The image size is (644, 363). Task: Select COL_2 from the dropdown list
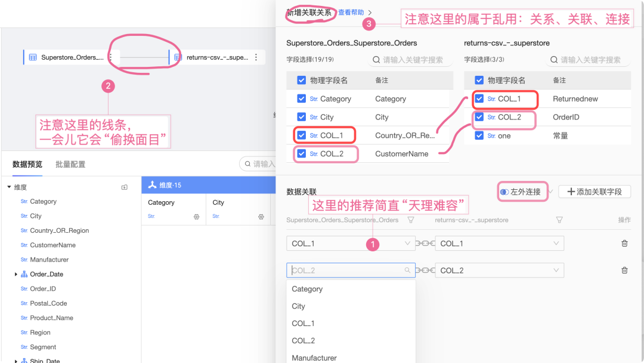(x=351, y=341)
